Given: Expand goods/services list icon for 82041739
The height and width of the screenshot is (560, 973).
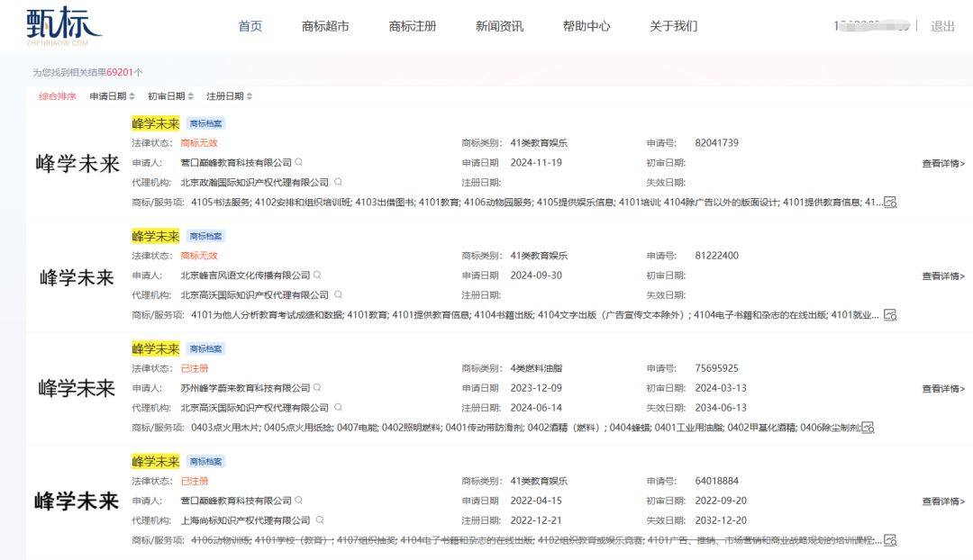Looking at the screenshot, I should [890, 203].
